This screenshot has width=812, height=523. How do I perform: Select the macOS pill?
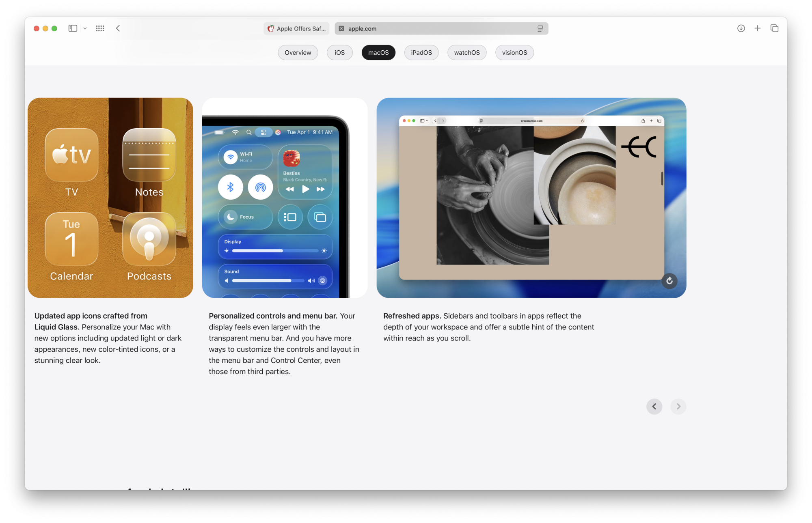[x=378, y=53]
